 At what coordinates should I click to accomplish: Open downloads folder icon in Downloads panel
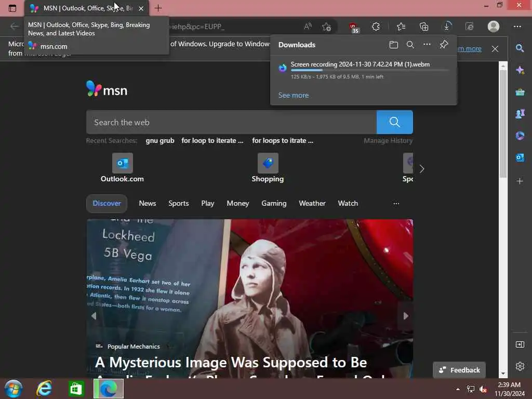(x=394, y=45)
